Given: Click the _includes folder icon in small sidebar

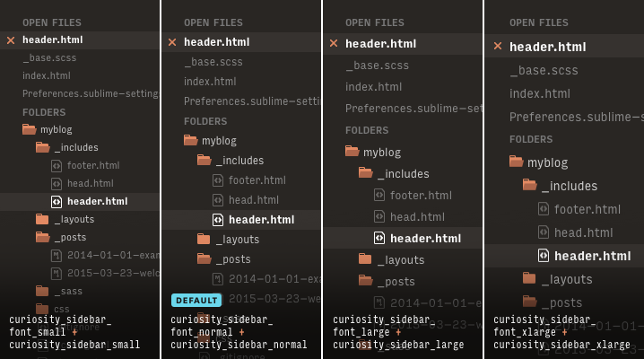Looking at the screenshot, I should click(43, 147).
